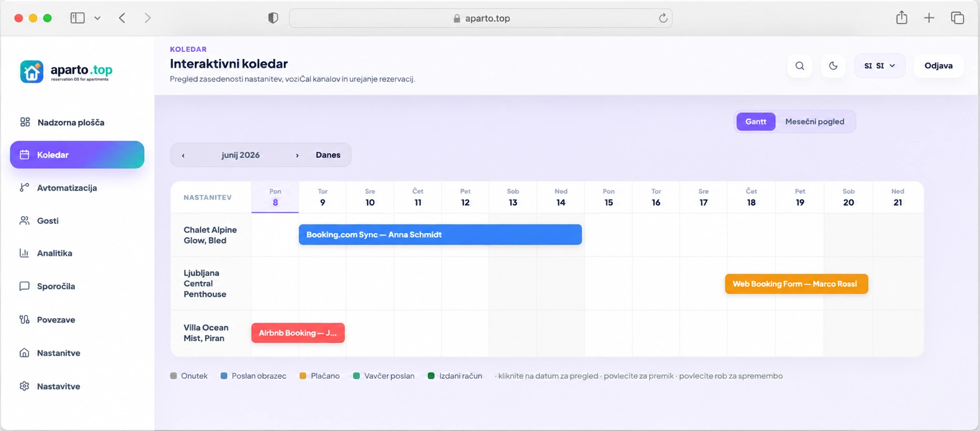Open search with magnifier icon

800,66
